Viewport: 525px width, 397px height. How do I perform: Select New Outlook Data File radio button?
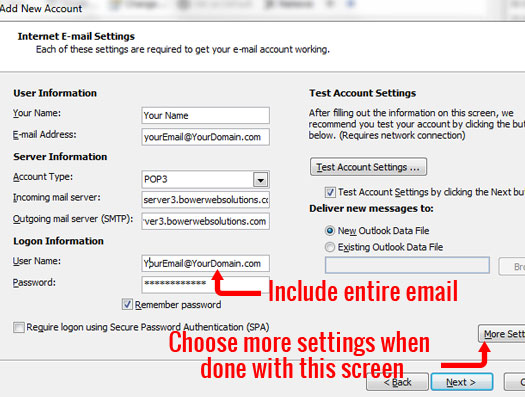coord(330,231)
